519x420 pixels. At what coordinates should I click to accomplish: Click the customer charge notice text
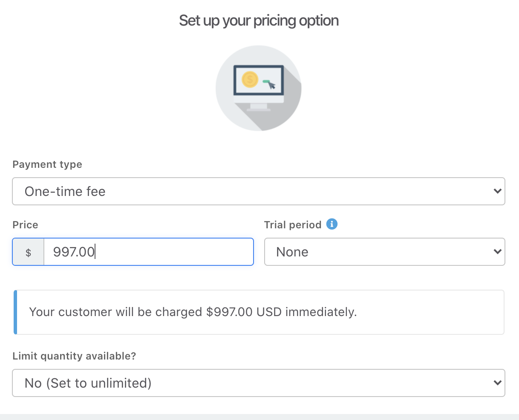pyautogui.click(x=193, y=312)
